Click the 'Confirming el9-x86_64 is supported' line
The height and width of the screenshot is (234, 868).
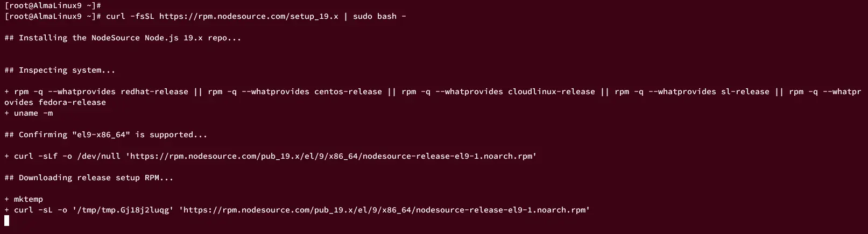click(106, 134)
